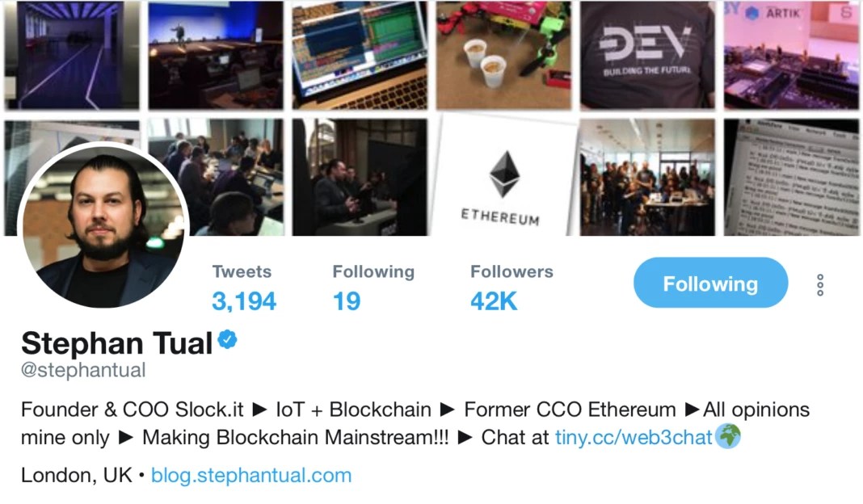The height and width of the screenshot is (504, 863).
Task: Unfollow by clicking the Following button
Action: pyautogui.click(x=709, y=283)
